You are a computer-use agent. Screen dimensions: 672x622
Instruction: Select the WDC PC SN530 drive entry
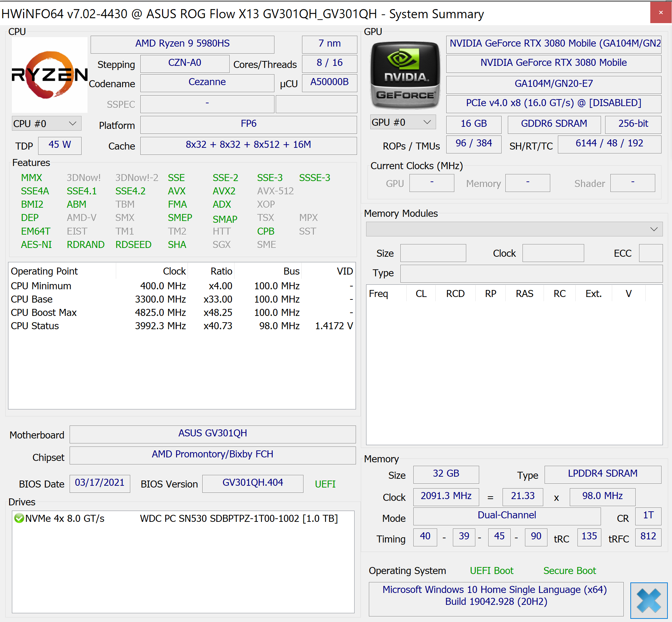click(183, 518)
